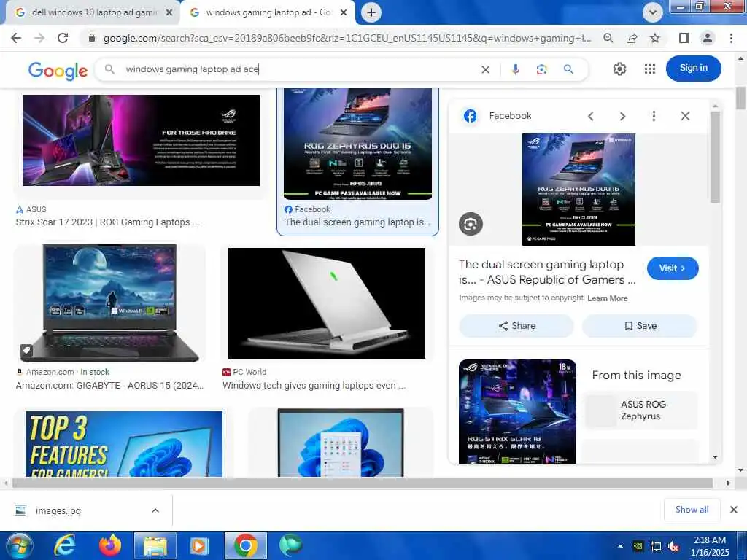This screenshot has height=560, width=747.
Task: Toggle the browser side panel
Action: point(684,38)
